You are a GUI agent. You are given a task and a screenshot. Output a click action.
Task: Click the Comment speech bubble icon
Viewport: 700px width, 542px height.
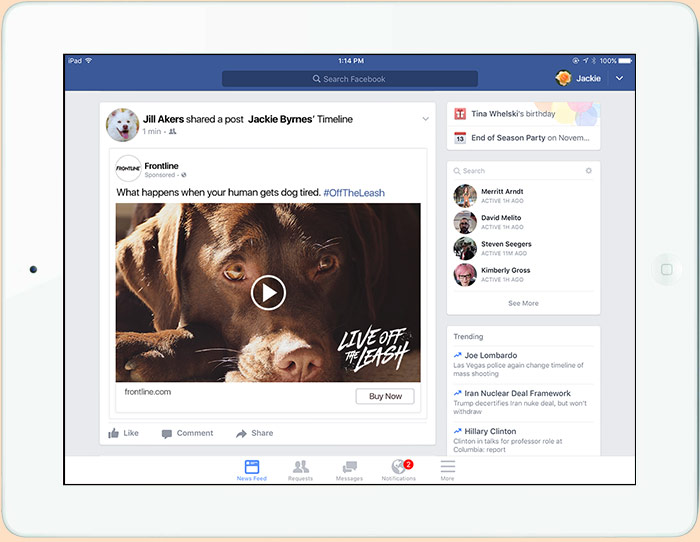coord(167,433)
